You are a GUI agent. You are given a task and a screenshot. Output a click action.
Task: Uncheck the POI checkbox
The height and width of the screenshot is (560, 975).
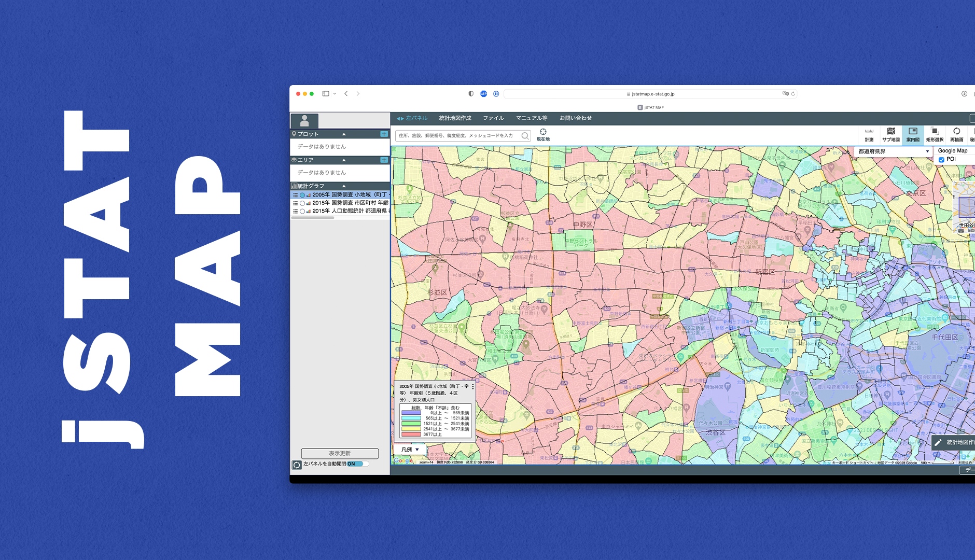click(941, 160)
